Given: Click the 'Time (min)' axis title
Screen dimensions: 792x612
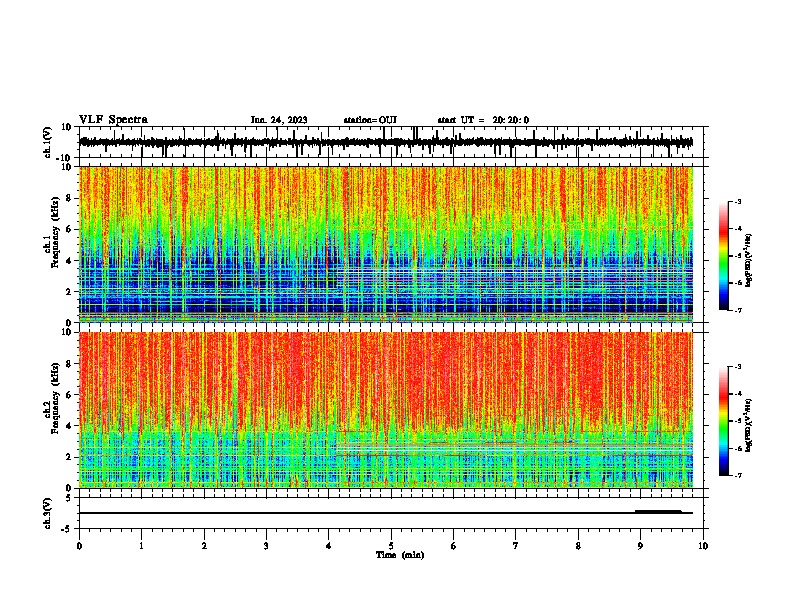Looking at the screenshot, I should click(x=400, y=555).
